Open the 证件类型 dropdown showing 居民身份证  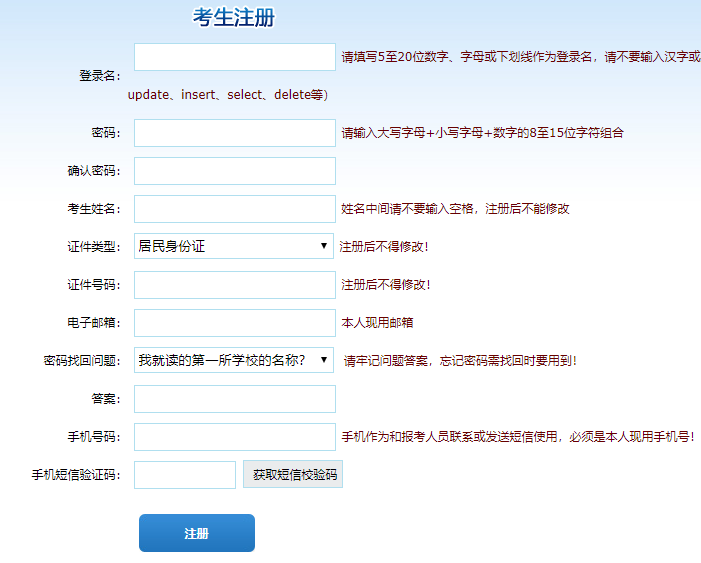pos(234,246)
